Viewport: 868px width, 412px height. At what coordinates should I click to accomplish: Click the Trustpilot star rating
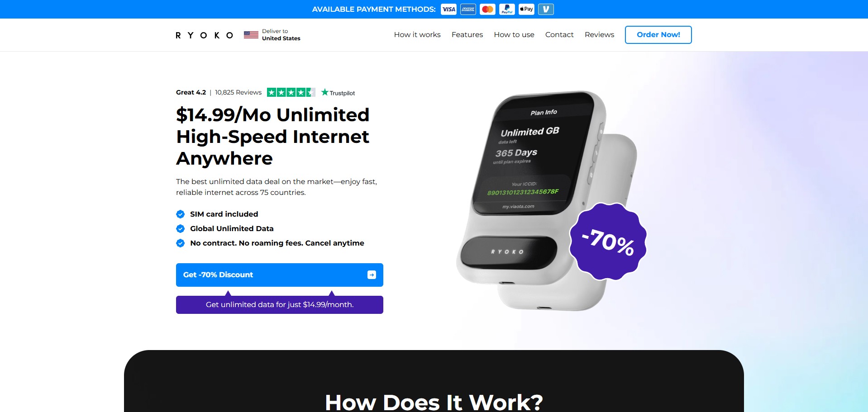(291, 92)
